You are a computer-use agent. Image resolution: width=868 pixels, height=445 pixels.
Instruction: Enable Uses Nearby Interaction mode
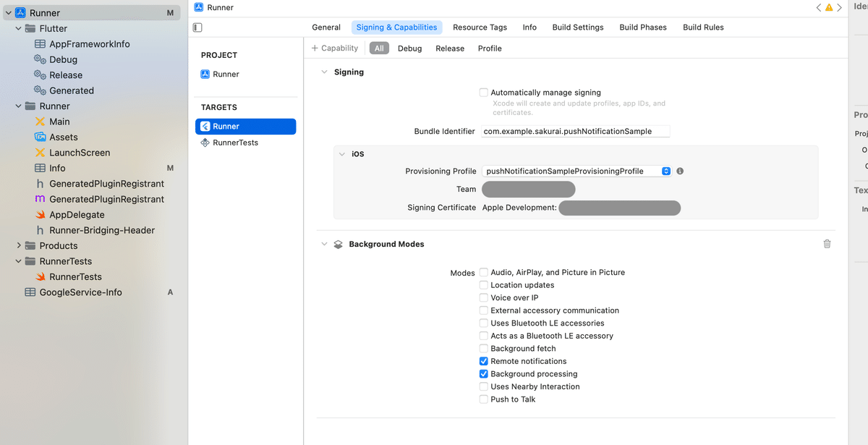(x=483, y=386)
